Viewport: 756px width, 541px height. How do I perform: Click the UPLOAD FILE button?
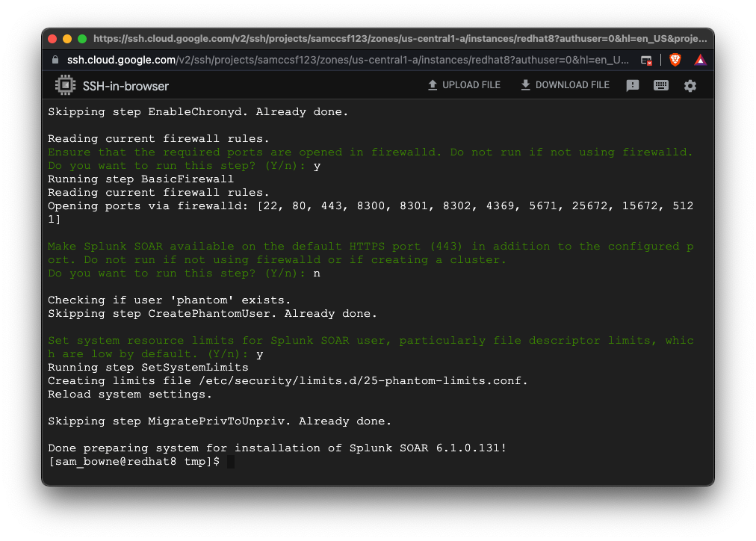(464, 85)
